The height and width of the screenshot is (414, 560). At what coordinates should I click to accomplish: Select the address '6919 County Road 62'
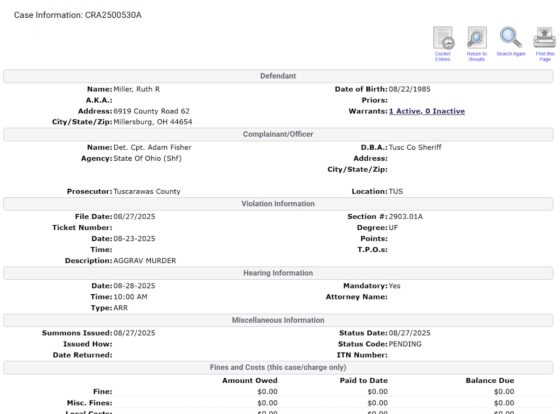click(x=151, y=111)
